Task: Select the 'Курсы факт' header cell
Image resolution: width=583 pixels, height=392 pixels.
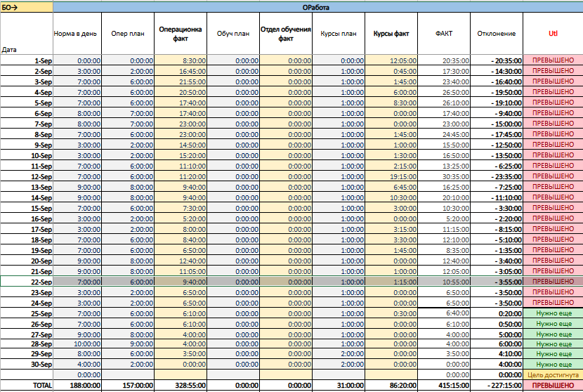Action: (x=391, y=34)
